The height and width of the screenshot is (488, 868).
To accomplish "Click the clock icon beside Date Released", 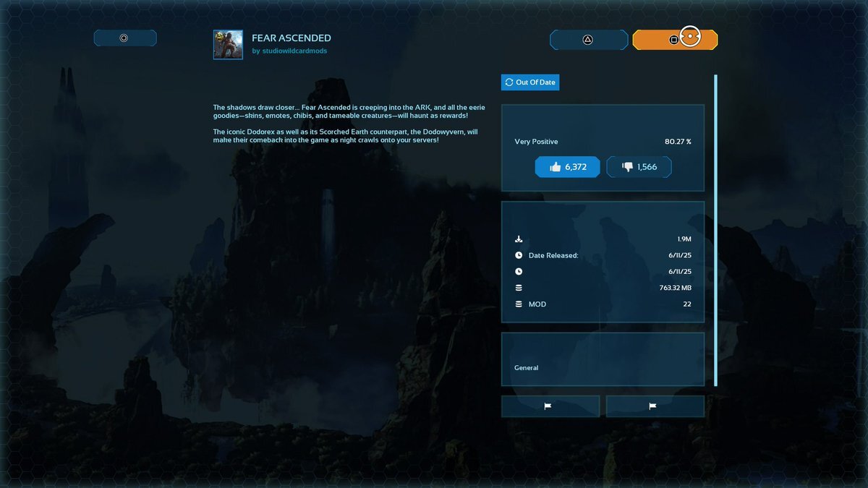I will click(x=519, y=255).
